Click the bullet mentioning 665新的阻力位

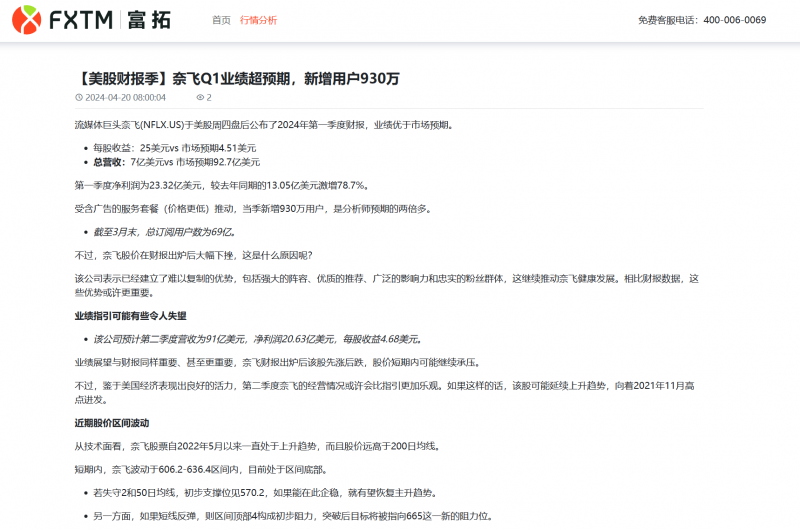(293, 516)
